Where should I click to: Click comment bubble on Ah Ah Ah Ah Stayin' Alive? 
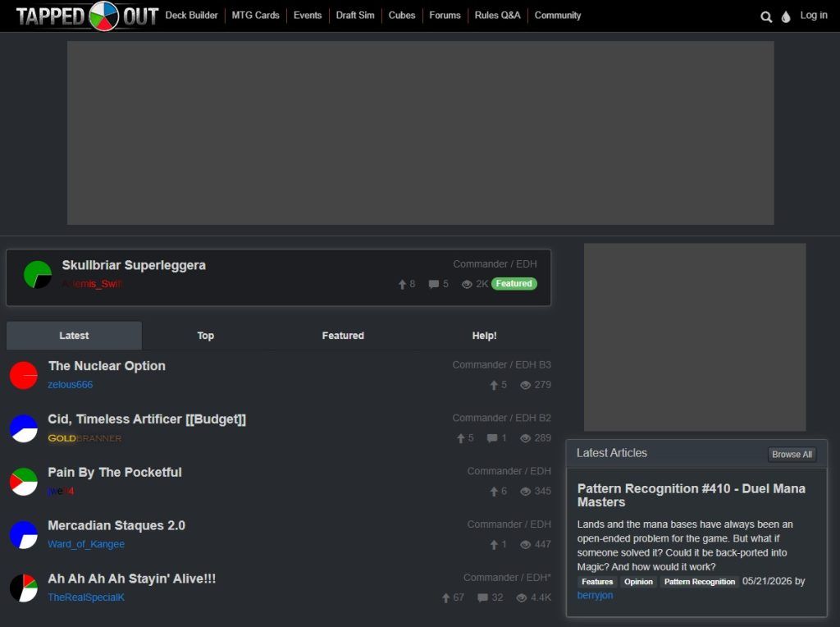pyautogui.click(x=482, y=597)
